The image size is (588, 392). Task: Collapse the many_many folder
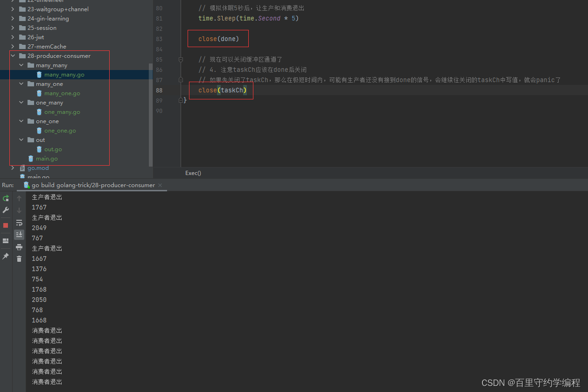coord(21,65)
